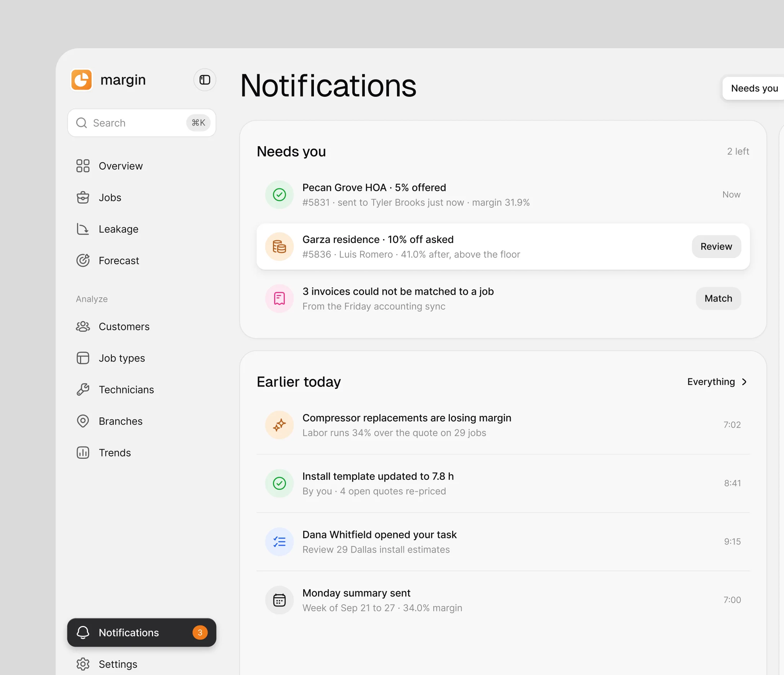The image size is (784, 675).
Task: Expand Everything with the chevron arrow
Action: pyautogui.click(x=744, y=382)
